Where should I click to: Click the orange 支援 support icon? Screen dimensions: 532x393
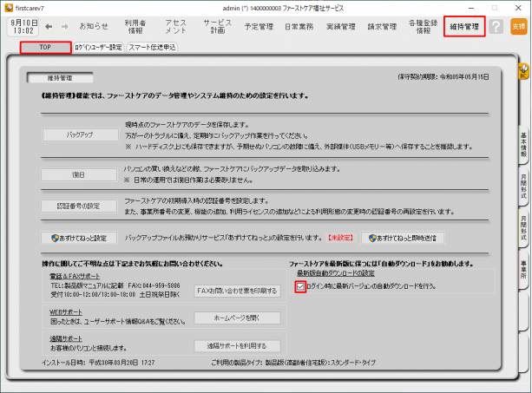pyautogui.click(x=518, y=27)
